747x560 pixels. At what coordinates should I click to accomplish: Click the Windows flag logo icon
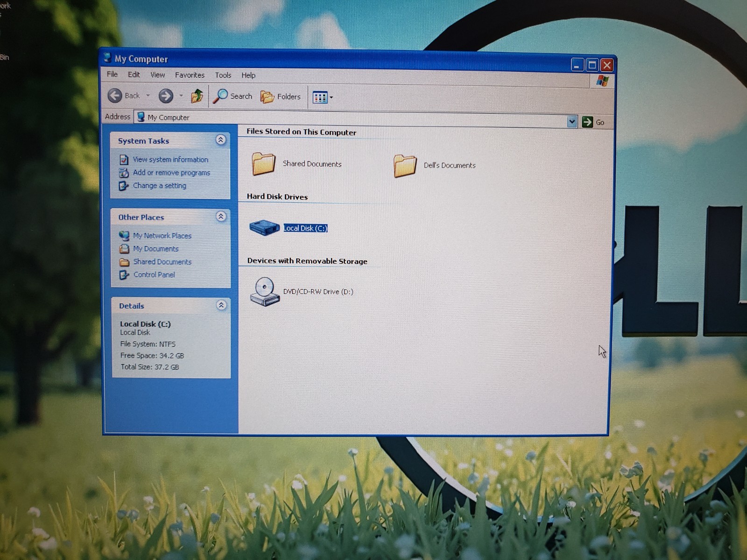[602, 81]
